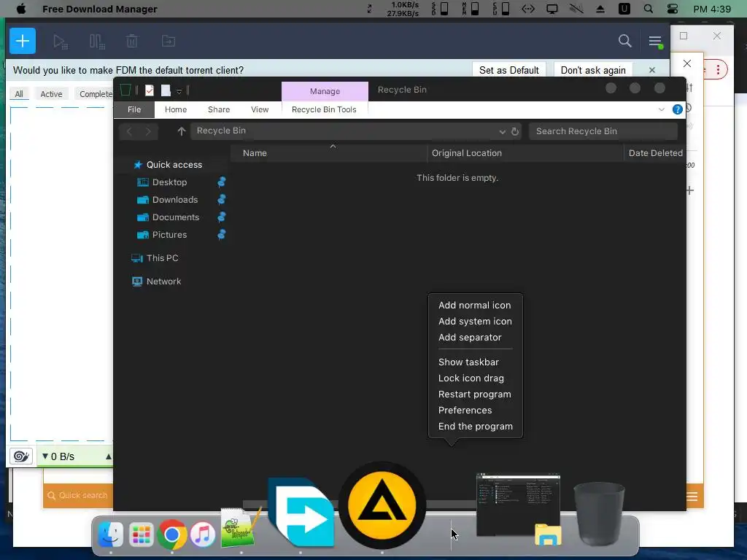
Task: Open the Share ribbon tab
Action: pyautogui.click(x=219, y=109)
